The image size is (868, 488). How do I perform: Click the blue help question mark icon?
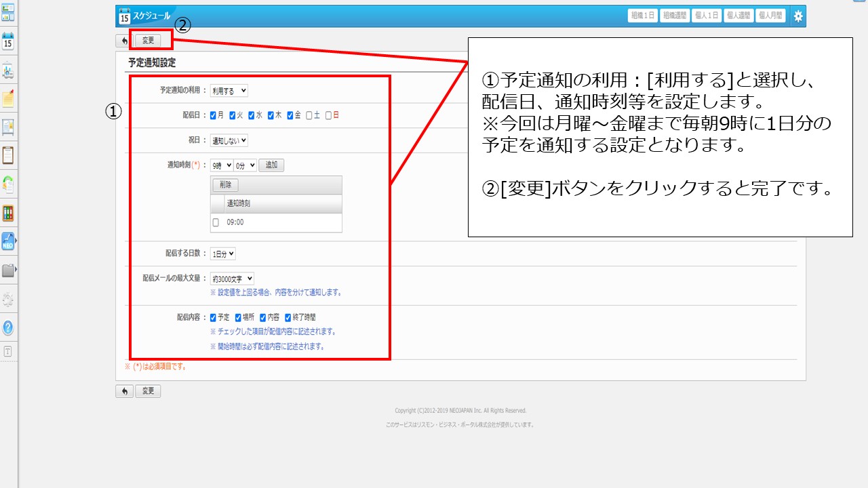[8, 327]
